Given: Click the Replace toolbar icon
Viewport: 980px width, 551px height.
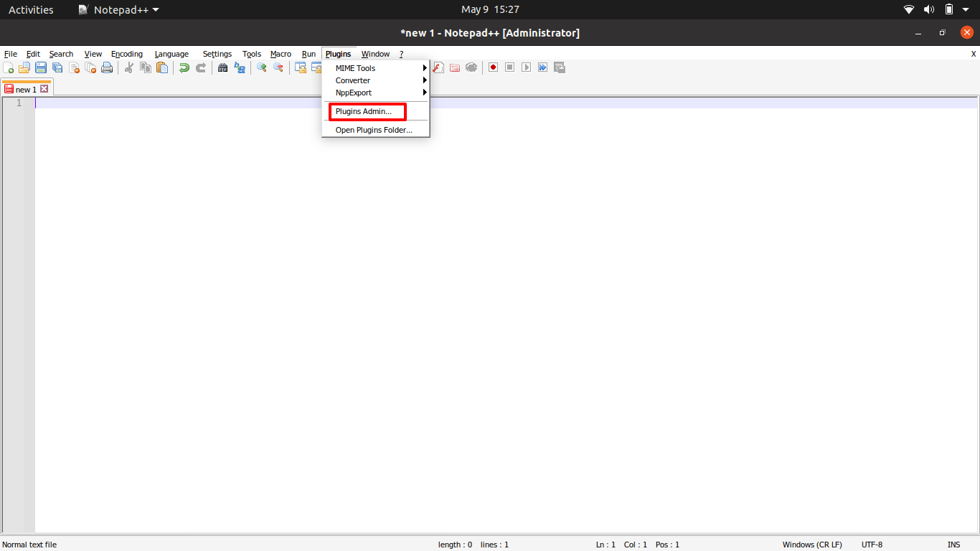Looking at the screenshot, I should coord(239,67).
